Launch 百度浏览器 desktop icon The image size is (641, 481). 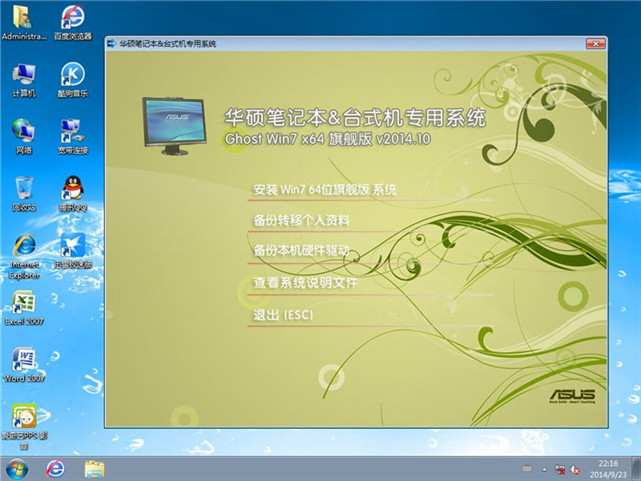point(71,18)
